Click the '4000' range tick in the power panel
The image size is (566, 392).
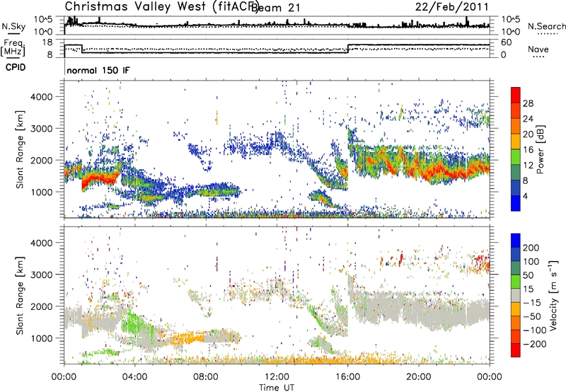(x=41, y=97)
